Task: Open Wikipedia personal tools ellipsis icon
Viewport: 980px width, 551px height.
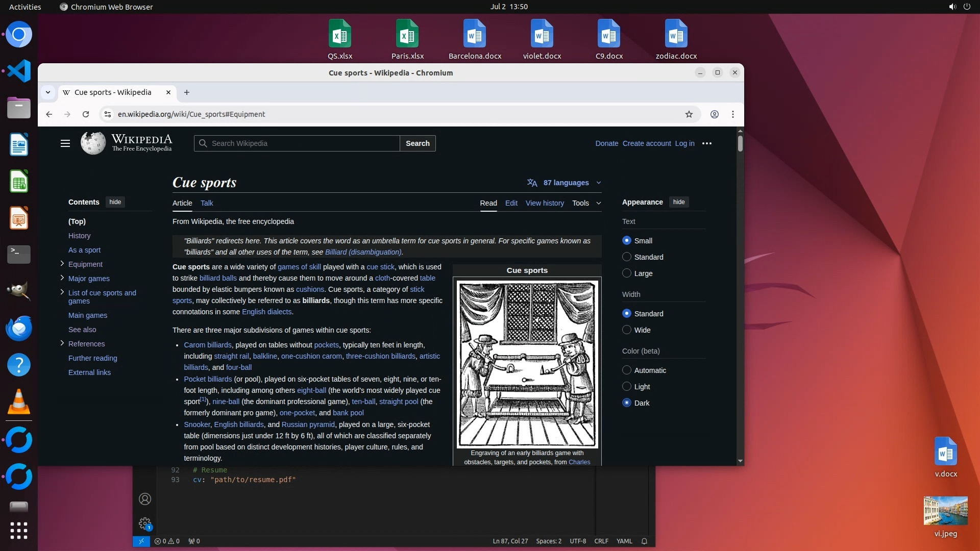Action: pos(707,143)
